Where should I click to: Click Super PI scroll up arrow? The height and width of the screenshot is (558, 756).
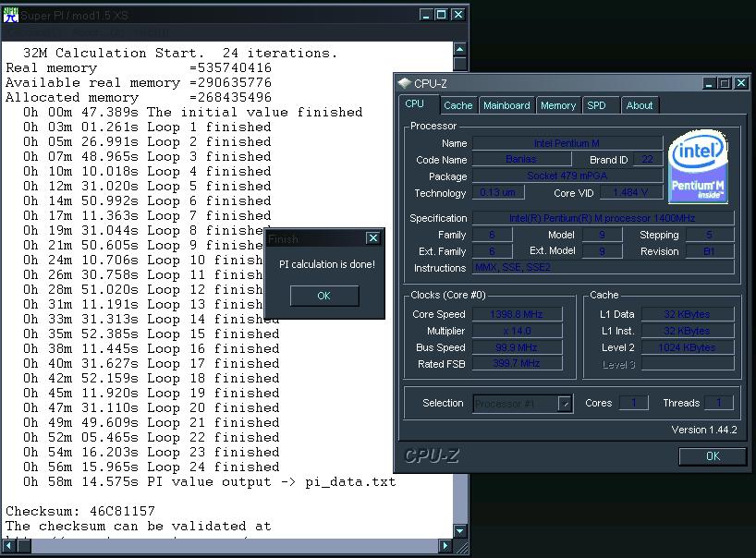[x=460, y=49]
